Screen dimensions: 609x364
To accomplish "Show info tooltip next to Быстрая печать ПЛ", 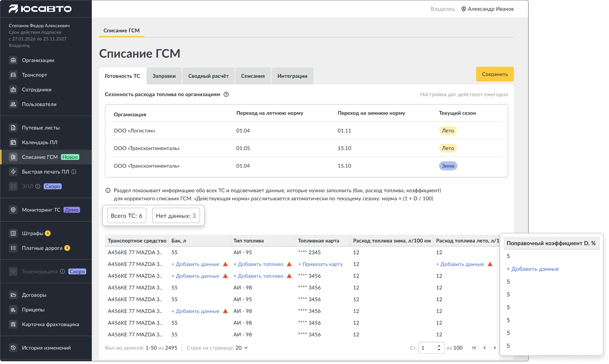I will 74,172.
